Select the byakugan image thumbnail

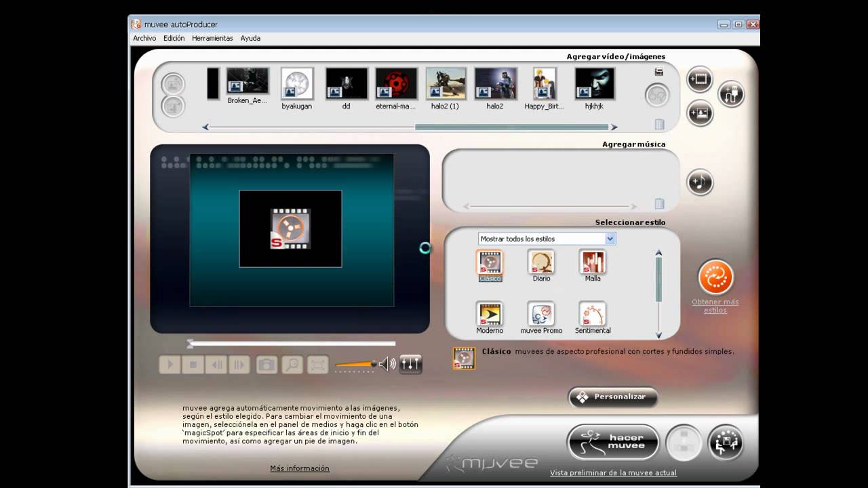pyautogui.click(x=297, y=83)
